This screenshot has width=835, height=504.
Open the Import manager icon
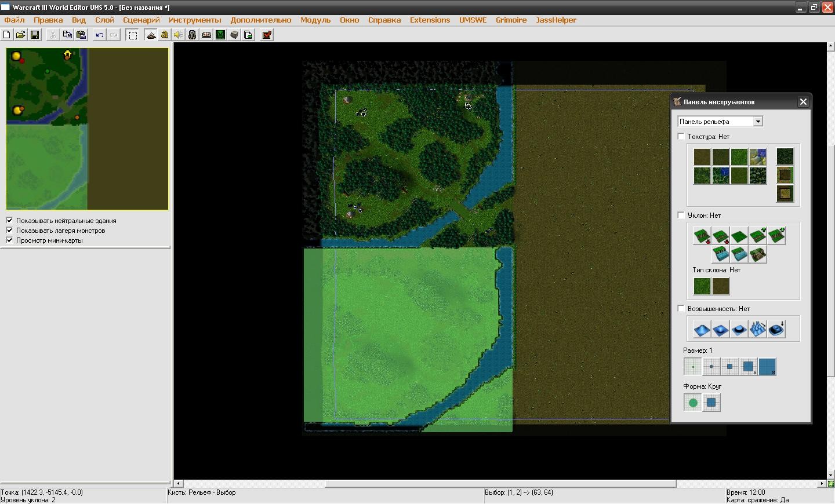pyautogui.click(x=248, y=35)
